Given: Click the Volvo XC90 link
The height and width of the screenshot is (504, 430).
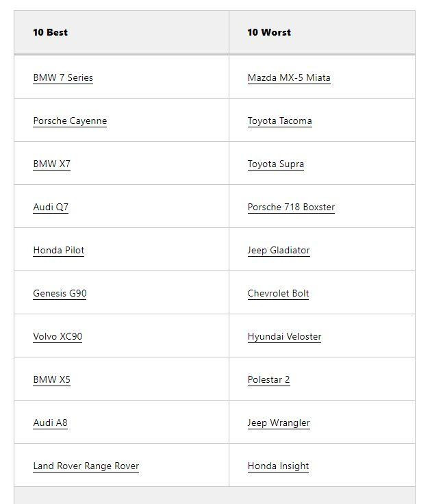Looking at the screenshot, I should (x=58, y=336).
